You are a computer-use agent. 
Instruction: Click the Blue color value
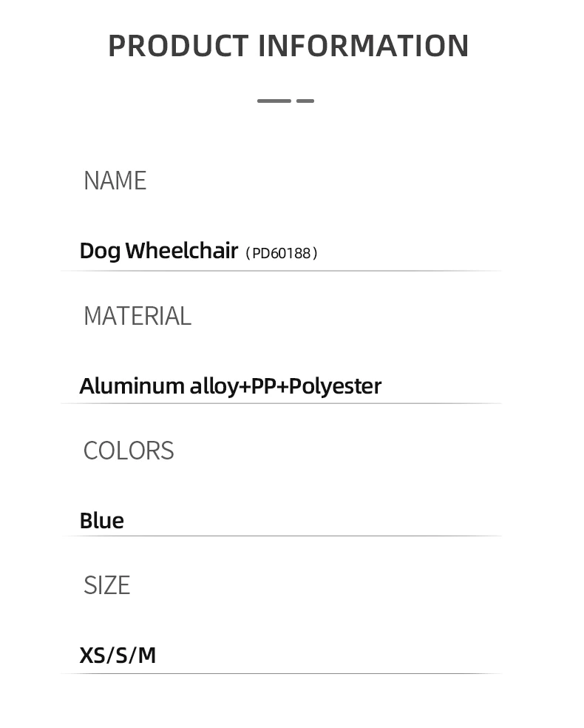tap(101, 521)
